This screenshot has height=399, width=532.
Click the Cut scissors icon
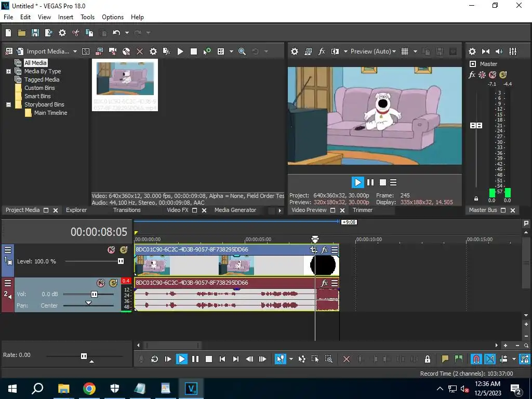76,33
